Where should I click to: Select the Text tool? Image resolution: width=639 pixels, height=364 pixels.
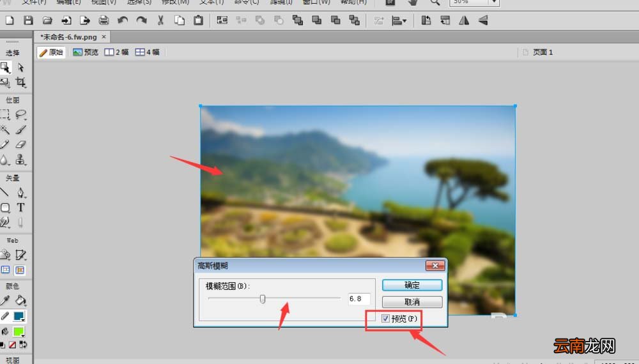20,208
